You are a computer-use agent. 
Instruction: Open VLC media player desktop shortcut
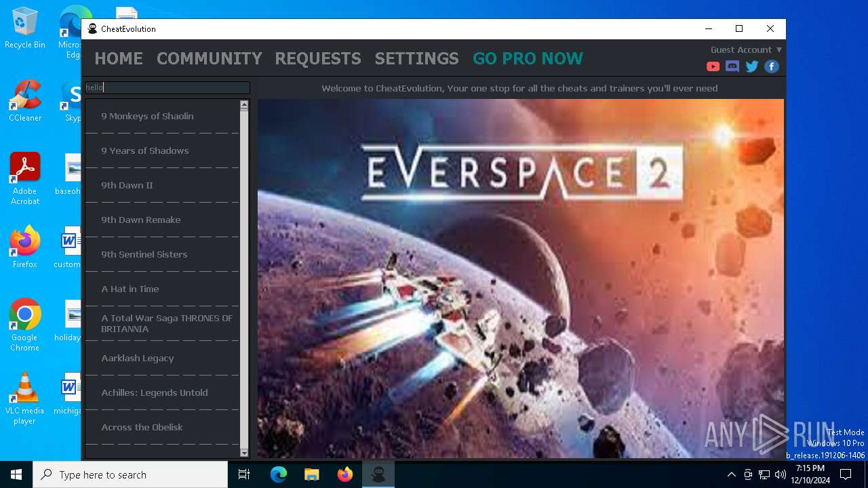(x=25, y=399)
